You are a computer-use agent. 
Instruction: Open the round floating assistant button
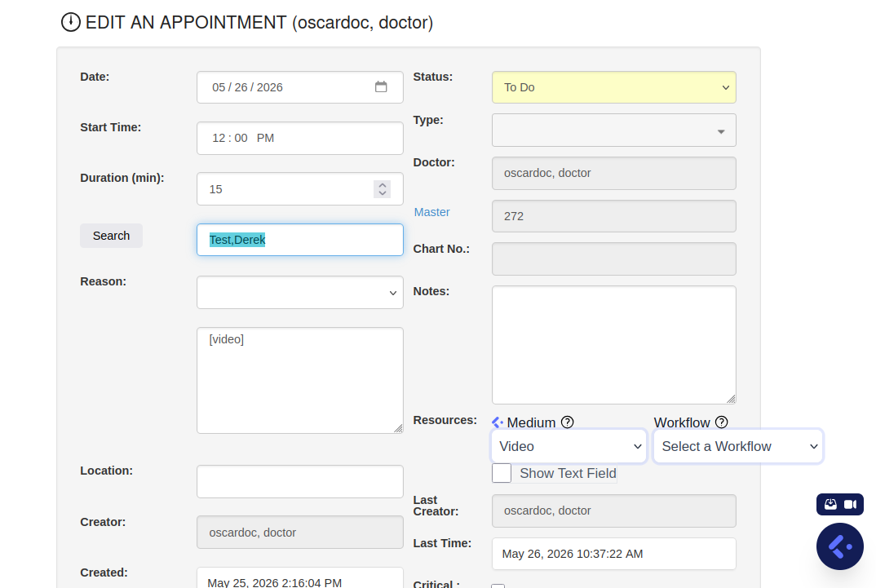click(x=839, y=546)
